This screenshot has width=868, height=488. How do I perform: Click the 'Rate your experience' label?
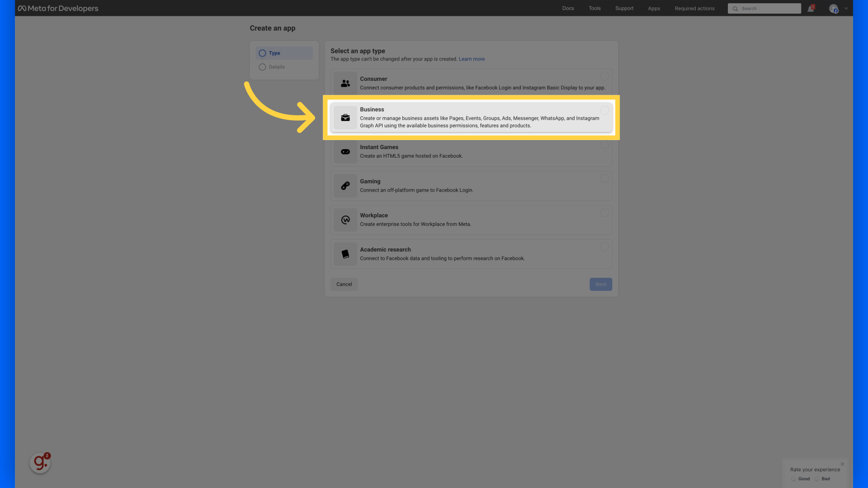[815, 469]
